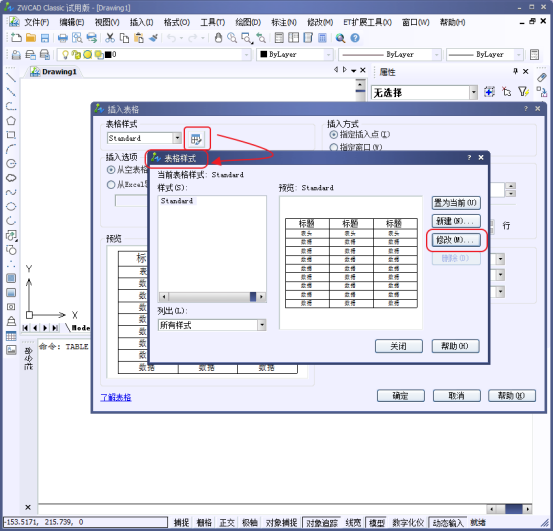Click the Save icon in toolbar
The width and height of the screenshot is (554, 532).
tap(45, 38)
